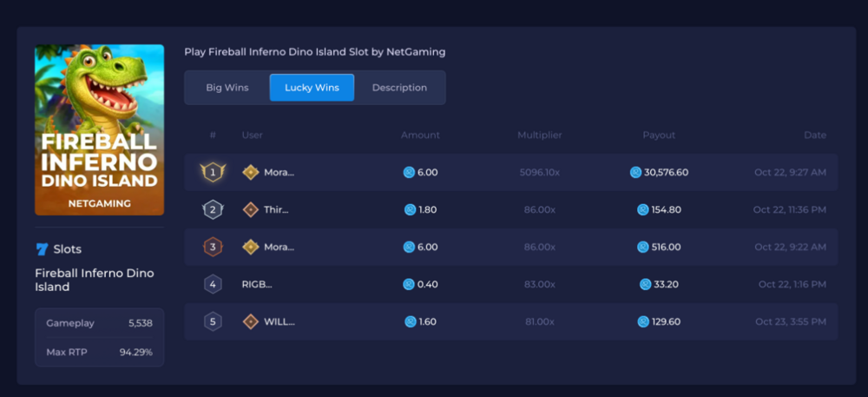This screenshot has height=397, width=868.
Task: Click the diamond avatar next to Thir...
Action: (x=251, y=210)
